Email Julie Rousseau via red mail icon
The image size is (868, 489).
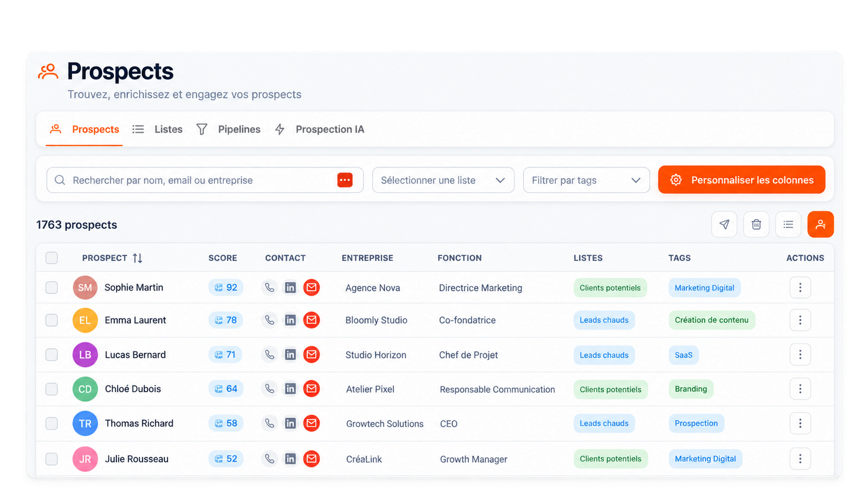point(311,459)
